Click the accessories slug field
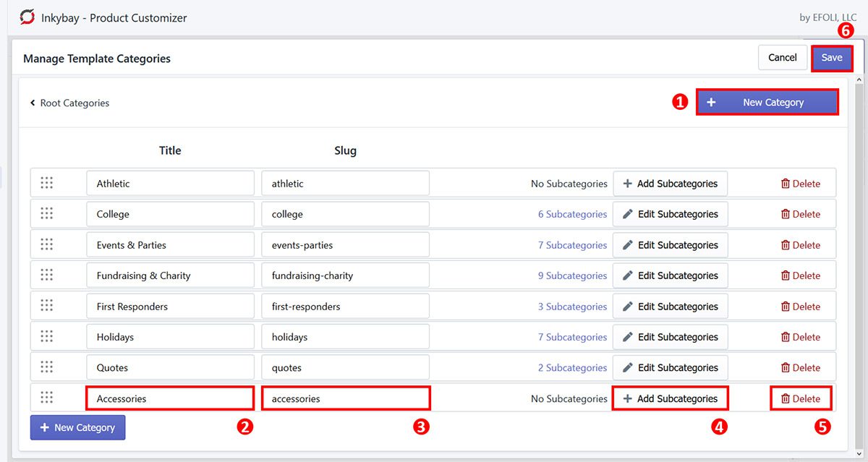This screenshot has width=868, height=462. coord(345,397)
